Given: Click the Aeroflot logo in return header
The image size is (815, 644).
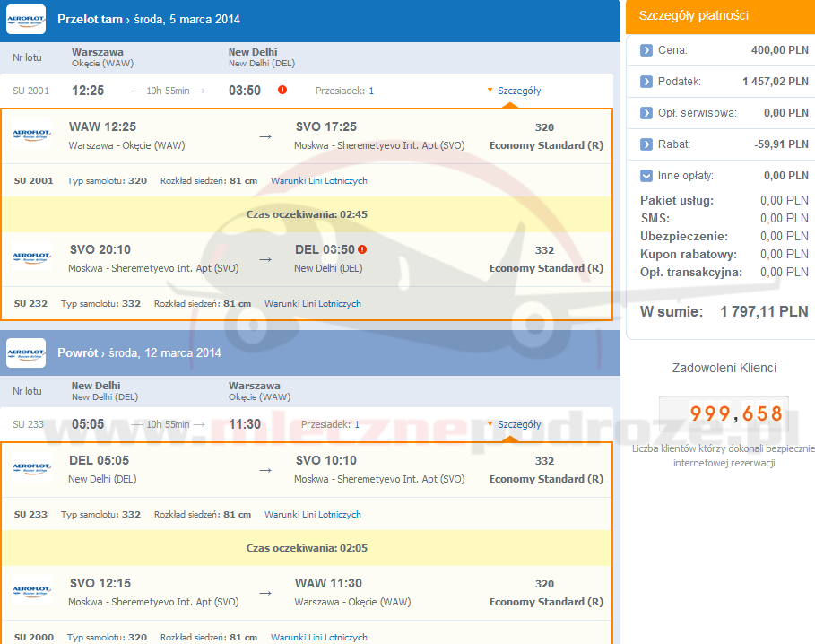Looking at the screenshot, I should point(26,353).
